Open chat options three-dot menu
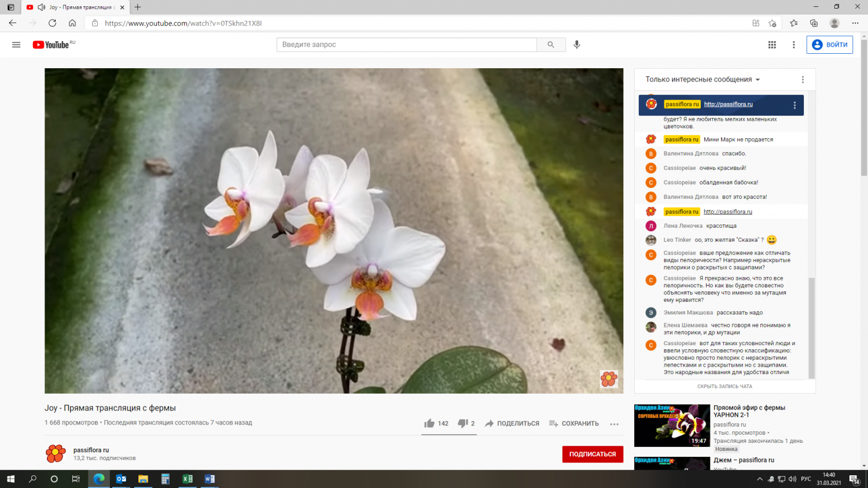This screenshot has height=488, width=868. tap(803, 80)
